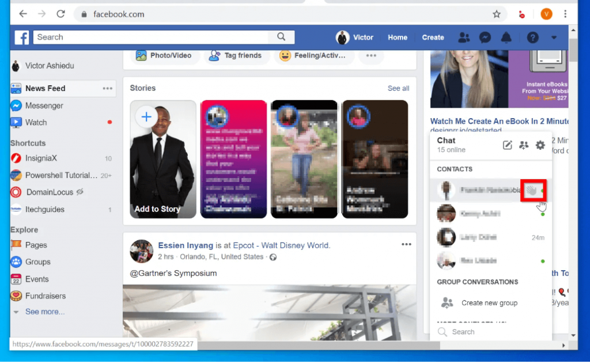Open Fundraisers under Explore

pos(45,296)
